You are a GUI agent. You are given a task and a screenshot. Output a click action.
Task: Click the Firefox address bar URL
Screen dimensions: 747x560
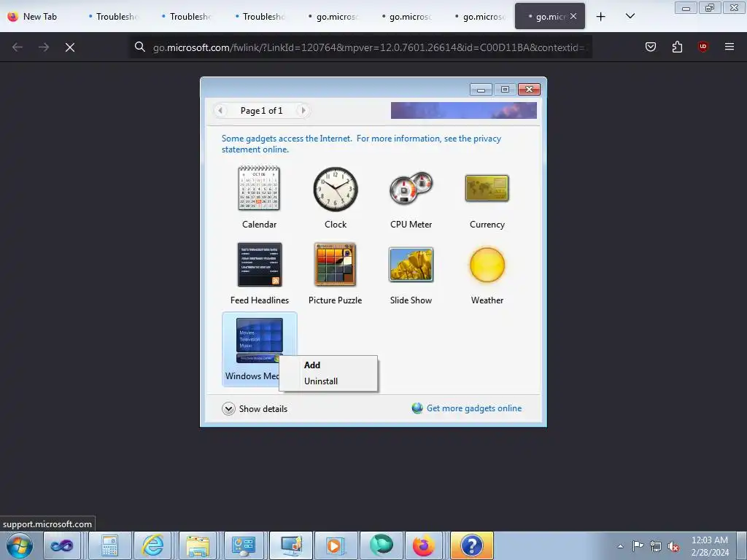(x=370, y=47)
